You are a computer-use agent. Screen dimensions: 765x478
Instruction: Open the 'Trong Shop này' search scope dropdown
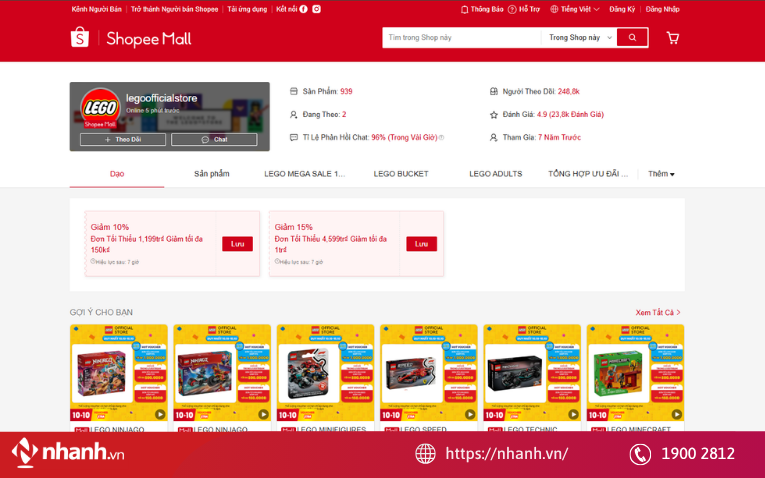579,38
